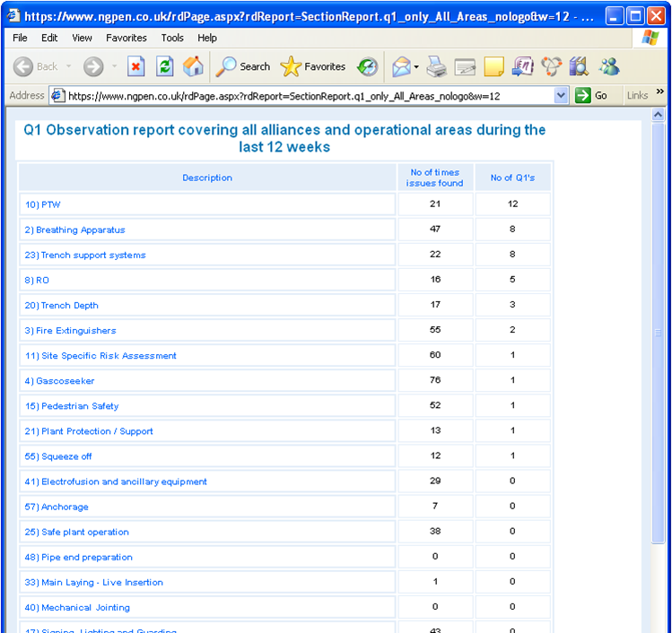This screenshot has height=633, width=672.
Task: Select issues count 76 in Gascoseeker row
Action: tap(435, 380)
